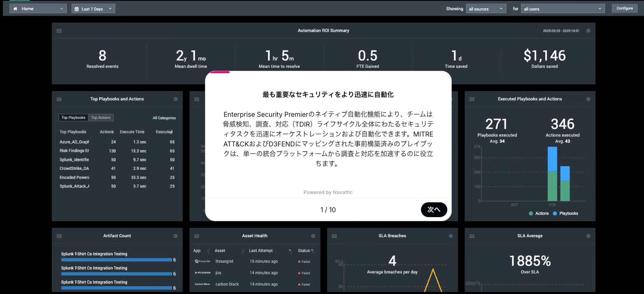The image size is (644, 294).
Task: Select the Splunk_Identifie playbook row
Action: point(117,160)
